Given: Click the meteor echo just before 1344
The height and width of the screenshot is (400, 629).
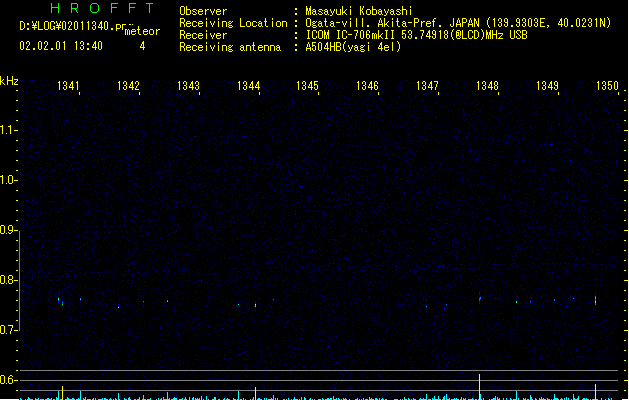Looking at the screenshot, I should [x=256, y=306].
